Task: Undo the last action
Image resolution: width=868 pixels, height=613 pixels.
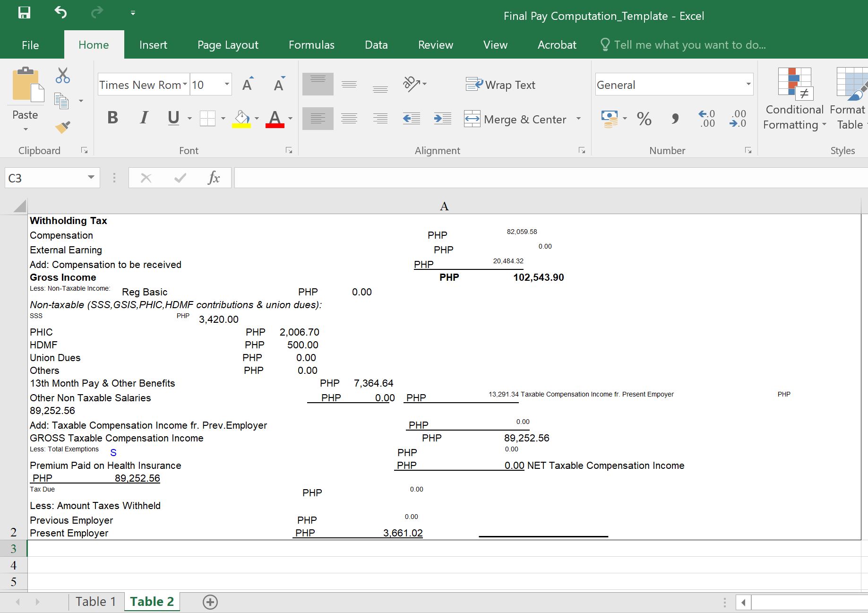Action: pyautogui.click(x=60, y=13)
